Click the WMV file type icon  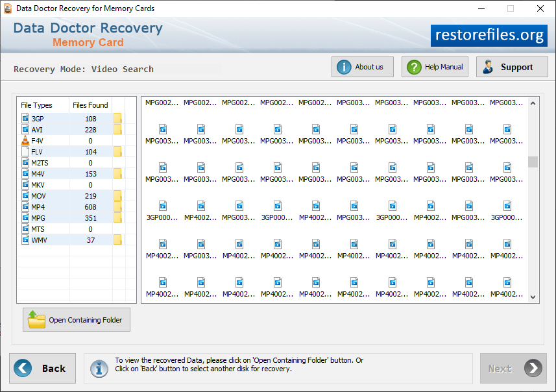(25, 239)
